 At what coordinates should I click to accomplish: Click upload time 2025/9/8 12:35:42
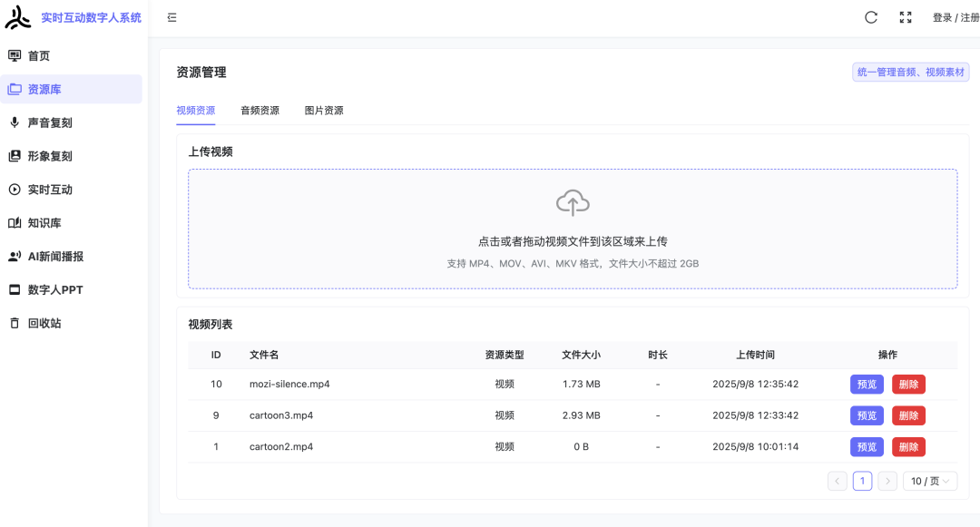[x=756, y=384]
